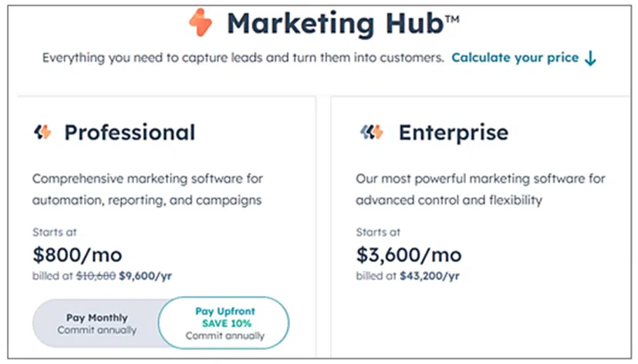Click the down arrow beside Calculate your price
The height and width of the screenshot is (364, 638).
[x=590, y=58]
